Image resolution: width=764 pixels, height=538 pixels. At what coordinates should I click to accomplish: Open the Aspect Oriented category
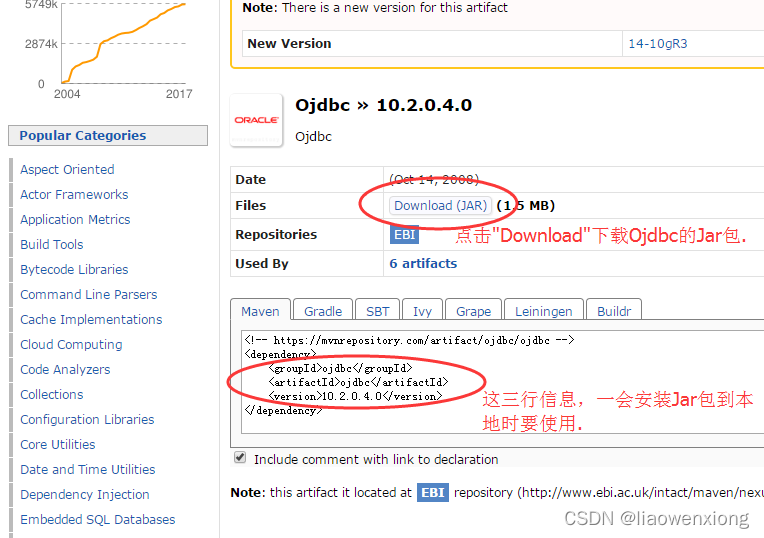click(x=67, y=170)
